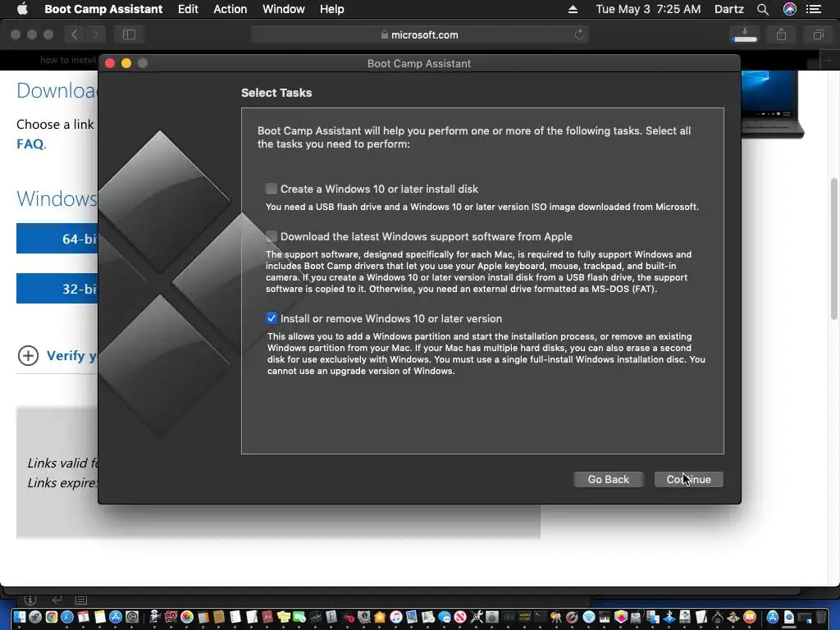840x630 pixels.
Task: Click the Go Back button
Action: (608, 479)
